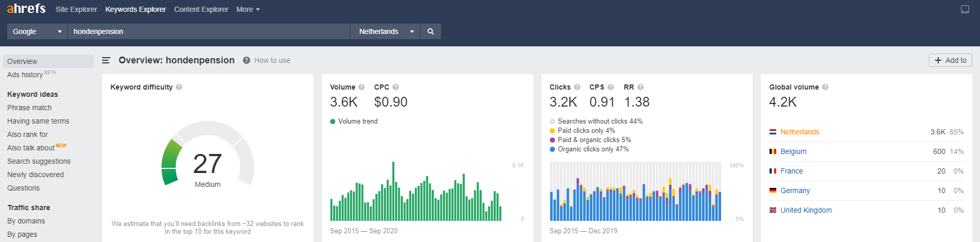Image resolution: width=980 pixels, height=242 pixels.
Task: Click the search magnifier button
Action: pos(431,31)
